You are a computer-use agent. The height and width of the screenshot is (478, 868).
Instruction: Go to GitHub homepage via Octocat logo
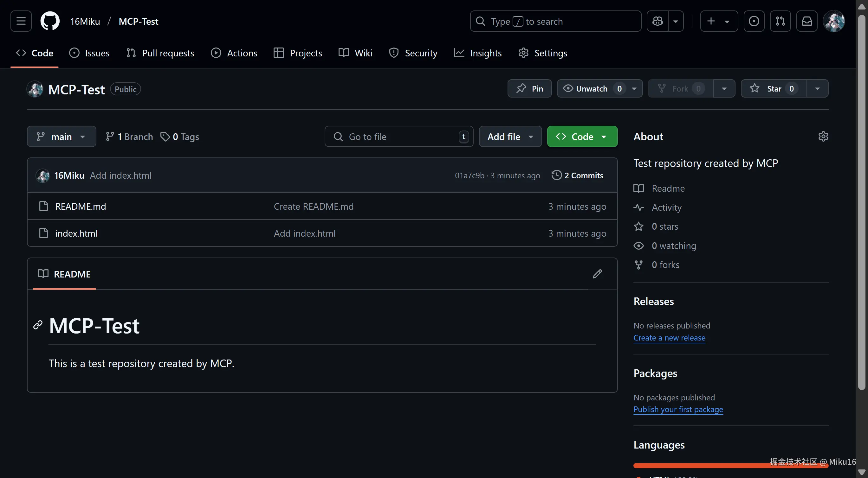[50, 21]
